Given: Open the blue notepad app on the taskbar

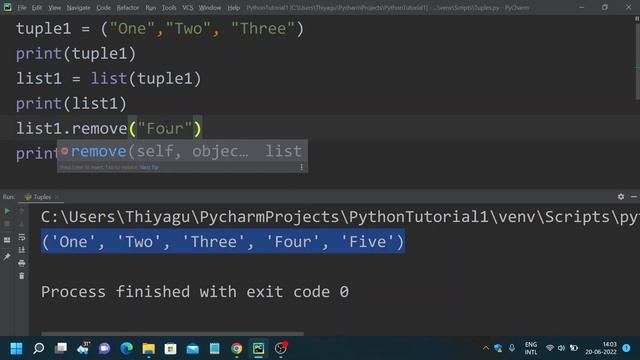Looking at the screenshot, I should (215, 349).
